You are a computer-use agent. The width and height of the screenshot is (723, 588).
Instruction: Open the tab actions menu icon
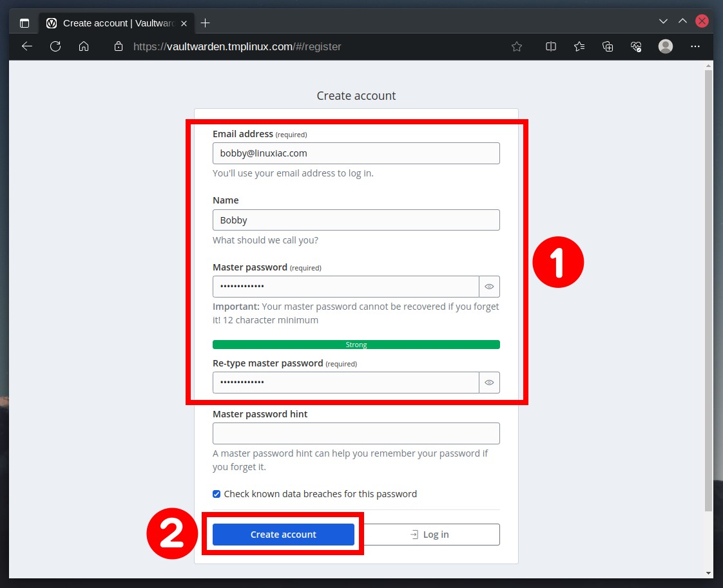24,23
